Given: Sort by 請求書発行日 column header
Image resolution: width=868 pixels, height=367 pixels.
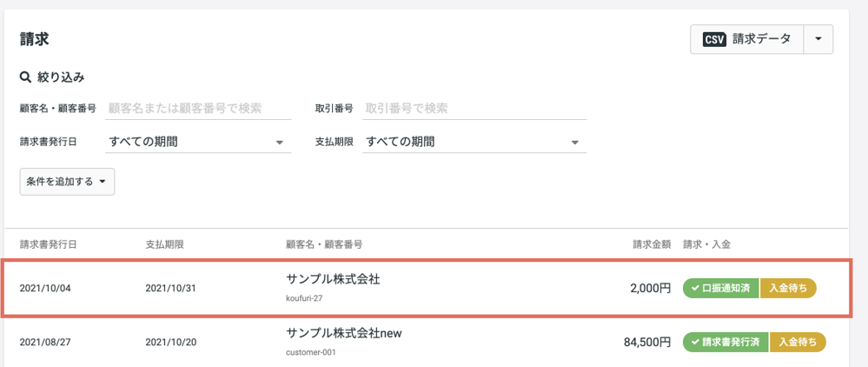Looking at the screenshot, I should [48, 244].
